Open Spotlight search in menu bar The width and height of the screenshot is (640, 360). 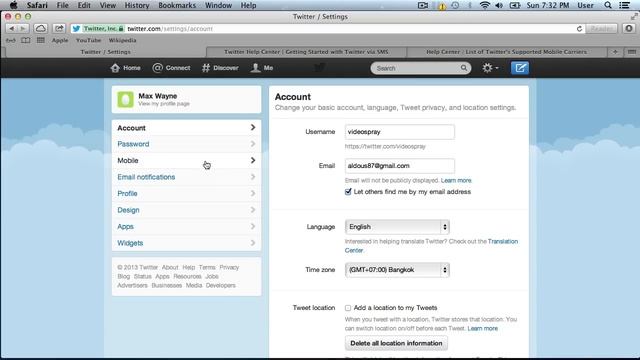pyautogui.click(x=608, y=5)
